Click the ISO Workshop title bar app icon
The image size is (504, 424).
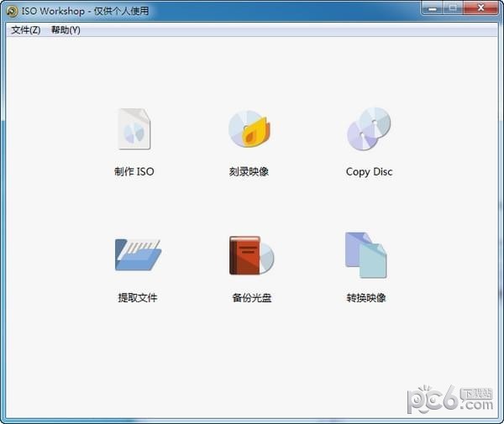pyautogui.click(x=12, y=11)
